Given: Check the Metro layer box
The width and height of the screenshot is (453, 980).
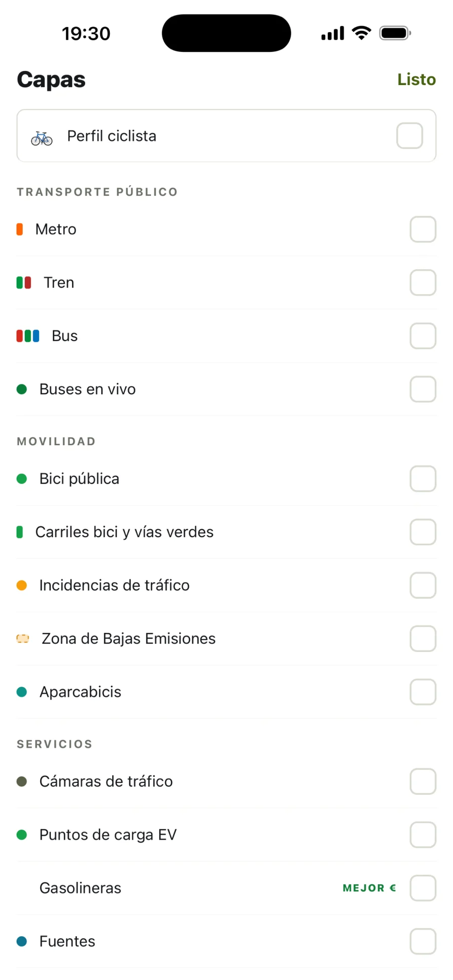Looking at the screenshot, I should pos(423,229).
